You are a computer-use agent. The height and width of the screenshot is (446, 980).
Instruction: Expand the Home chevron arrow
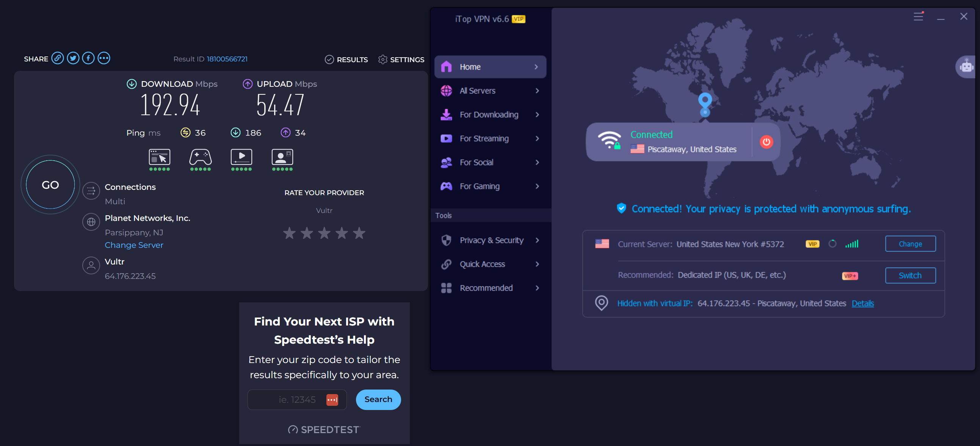coord(537,67)
